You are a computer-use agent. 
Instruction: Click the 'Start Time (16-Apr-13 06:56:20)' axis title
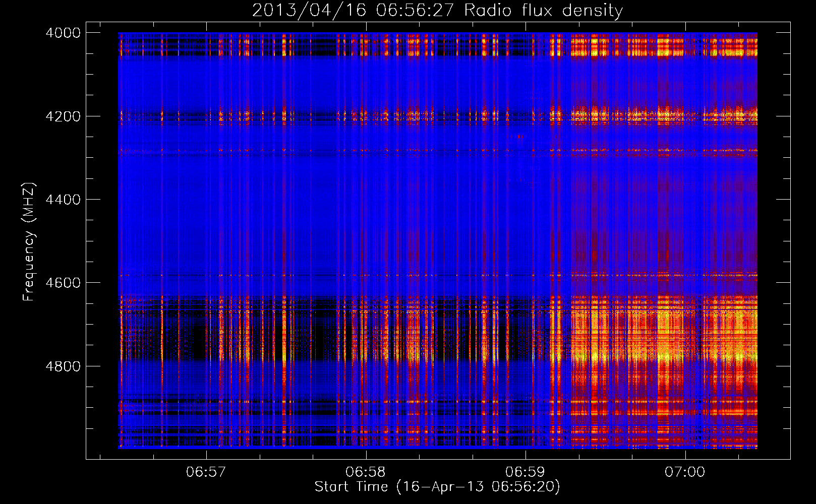[437, 487]
